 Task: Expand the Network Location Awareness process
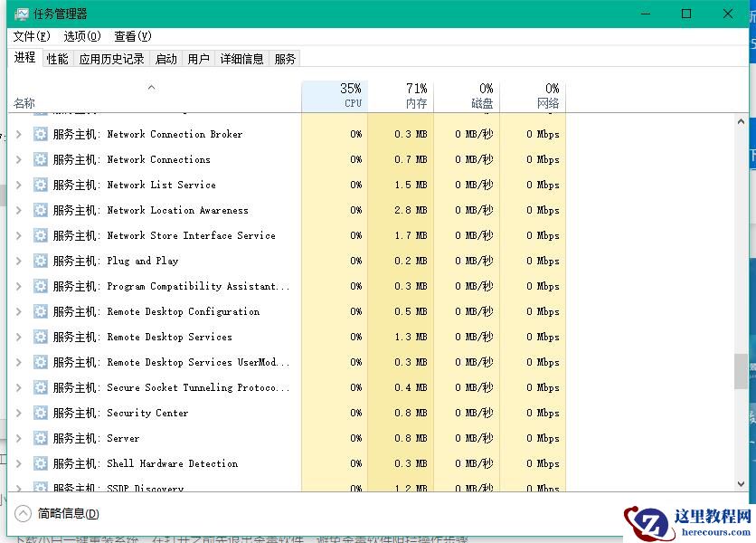point(18,210)
